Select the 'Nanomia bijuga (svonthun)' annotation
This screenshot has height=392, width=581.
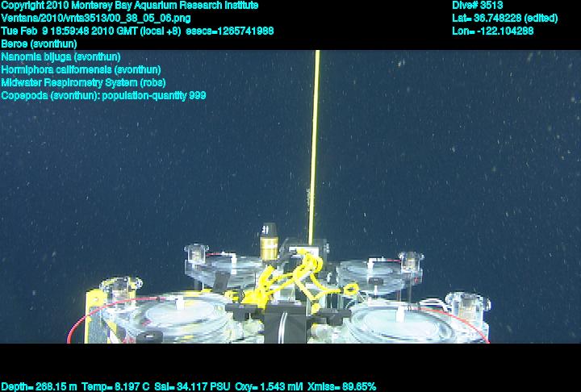(61, 56)
